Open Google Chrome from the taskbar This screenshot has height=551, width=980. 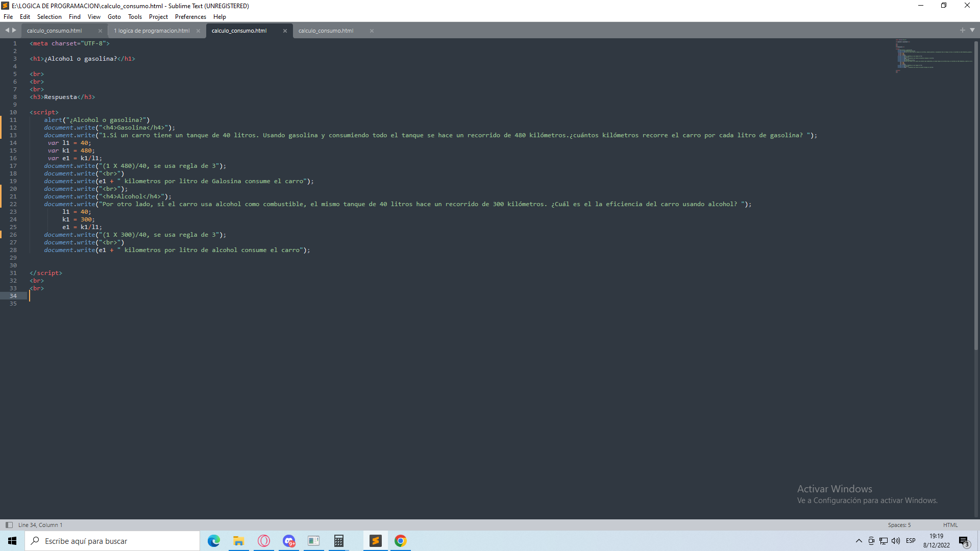(401, 541)
